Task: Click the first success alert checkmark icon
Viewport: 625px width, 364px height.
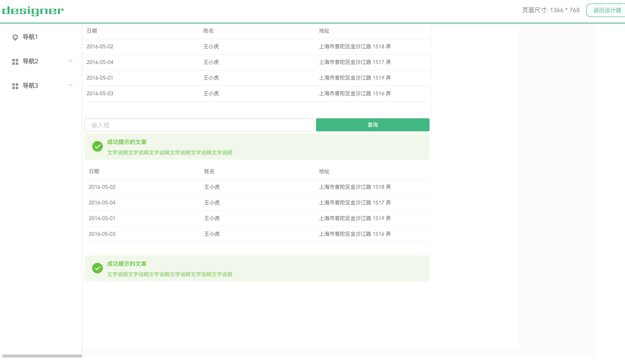Action: (97, 146)
